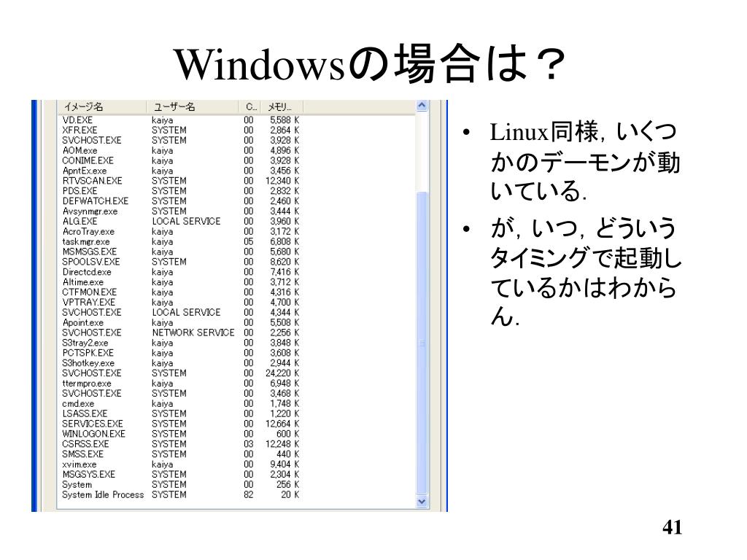Select the SERVICES.EXE process row

pyautogui.click(x=181, y=424)
